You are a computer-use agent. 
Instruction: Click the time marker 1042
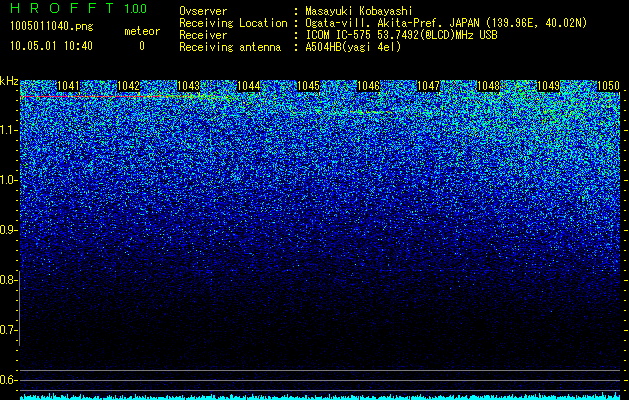(x=128, y=86)
